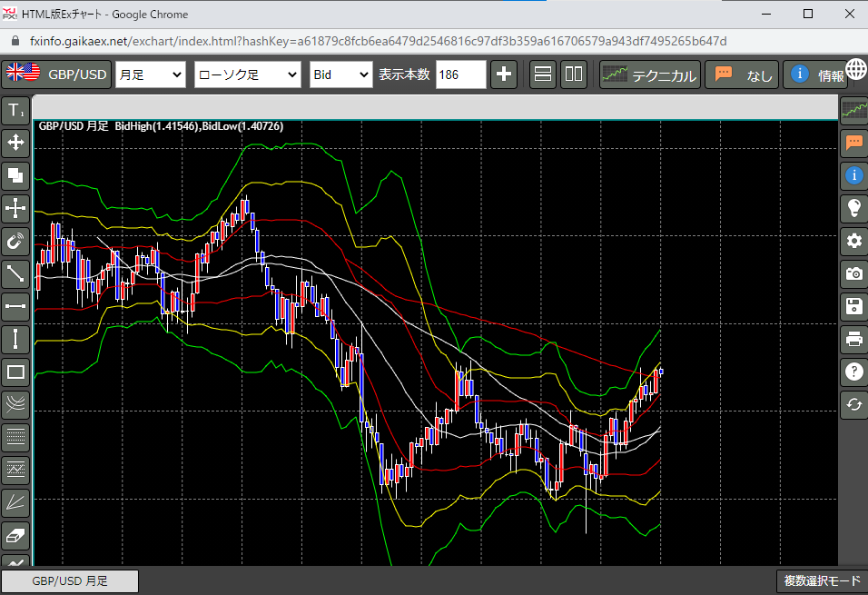This screenshot has height=595, width=868.
Task: Switch to stacked horizontal chart layout
Action: pyautogui.click(x=543, y=74)
